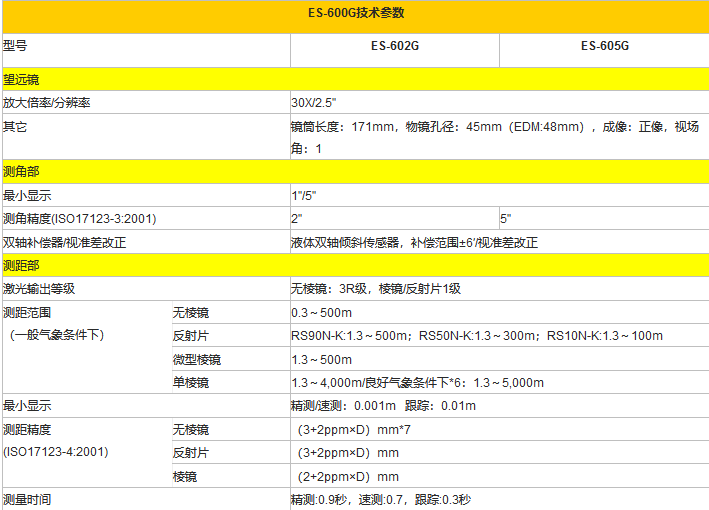The image size is (709, 510).
Task: Click the 型号 row label
Action: [x=15, y=46]
